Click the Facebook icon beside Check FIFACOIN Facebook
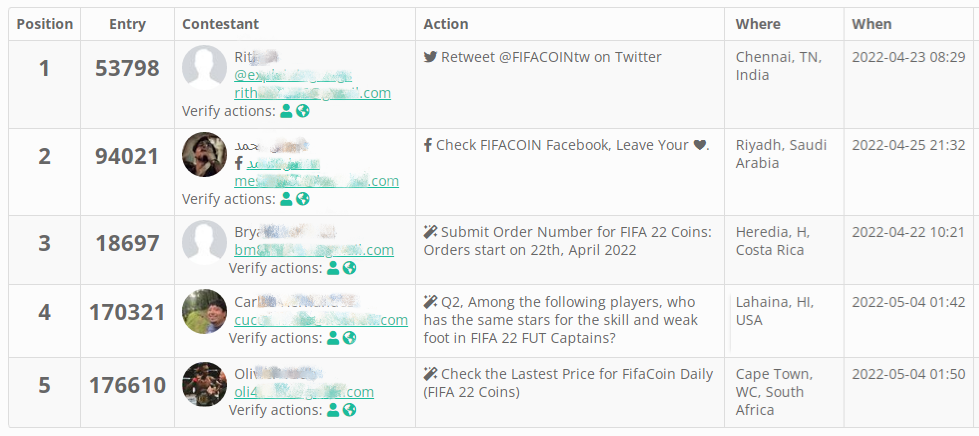The image size is (979, 436). click(428, 146)
